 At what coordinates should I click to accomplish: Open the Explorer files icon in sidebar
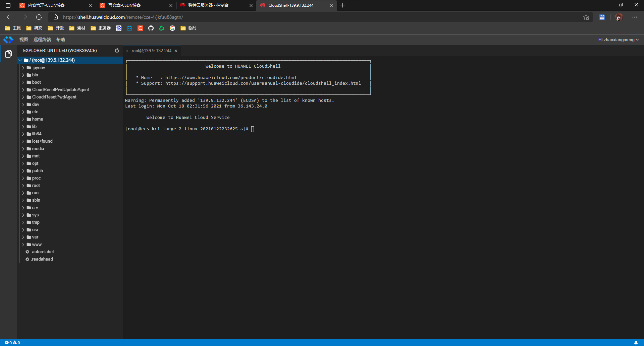8,54
